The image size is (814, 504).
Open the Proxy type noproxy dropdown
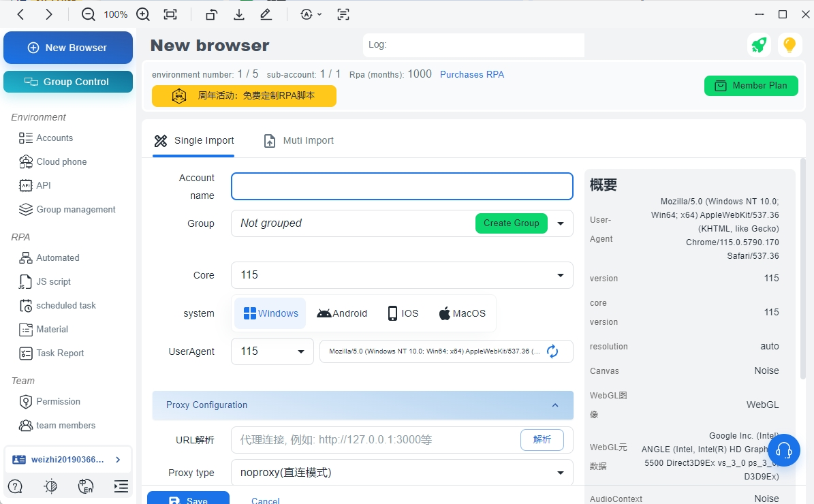click(x=403, y=473)
